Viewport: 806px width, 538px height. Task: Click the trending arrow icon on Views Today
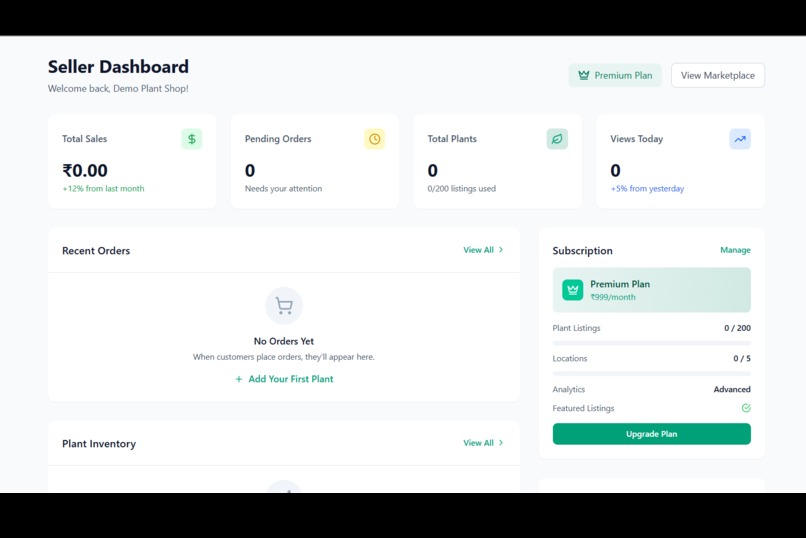[x=740, y=139]
